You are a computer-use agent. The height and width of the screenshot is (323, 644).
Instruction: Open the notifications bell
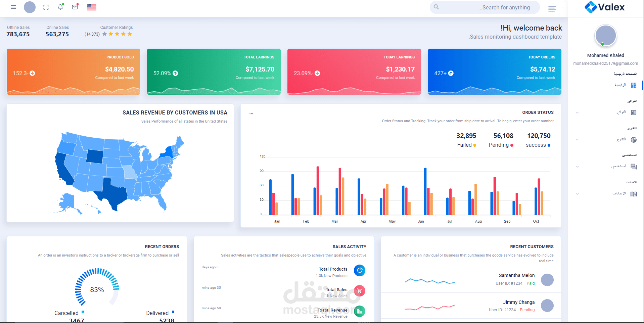point(60,7)
